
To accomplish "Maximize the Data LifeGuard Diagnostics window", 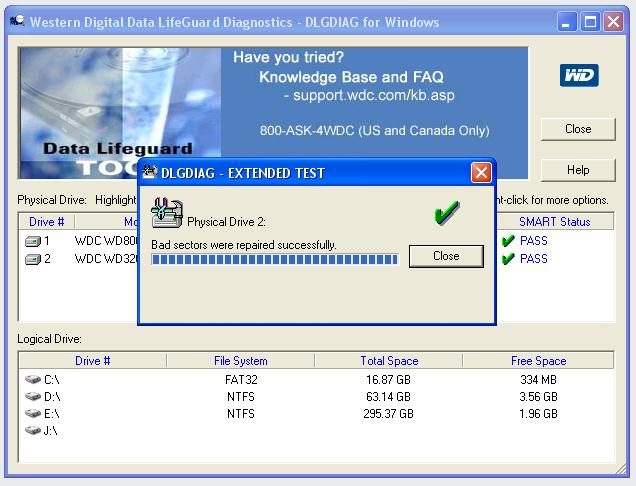I will point(590,22).
